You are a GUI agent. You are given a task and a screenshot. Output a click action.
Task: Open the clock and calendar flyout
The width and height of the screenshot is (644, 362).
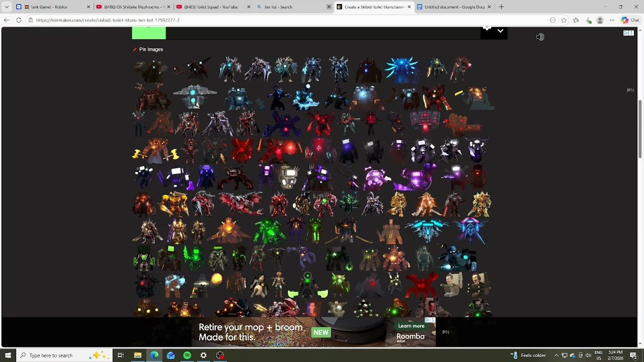615,355
